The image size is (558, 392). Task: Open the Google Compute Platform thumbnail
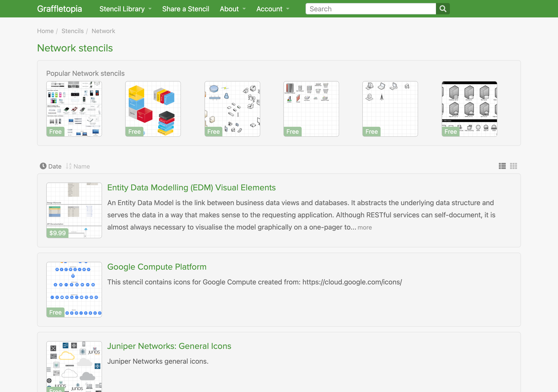coord(74,289)
